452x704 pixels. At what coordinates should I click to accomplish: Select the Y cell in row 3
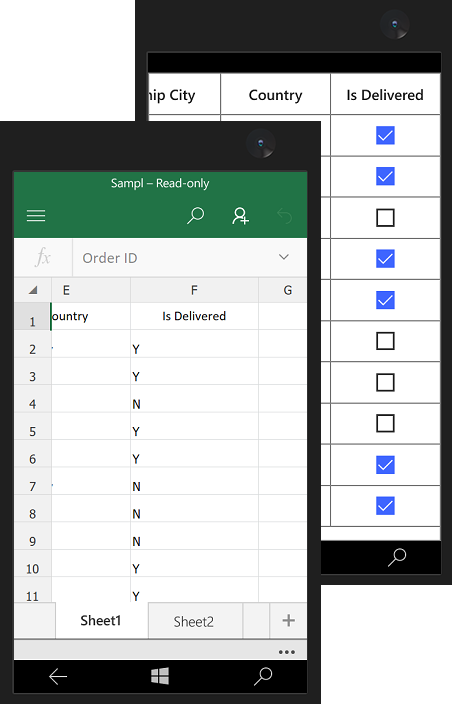pyautogui.click(x=194, y=371)
